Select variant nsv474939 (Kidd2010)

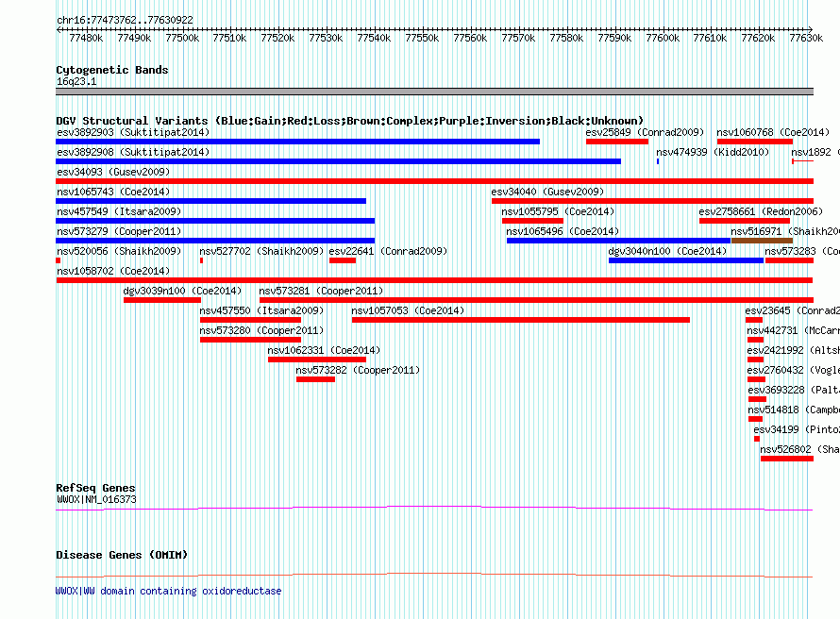713,152
